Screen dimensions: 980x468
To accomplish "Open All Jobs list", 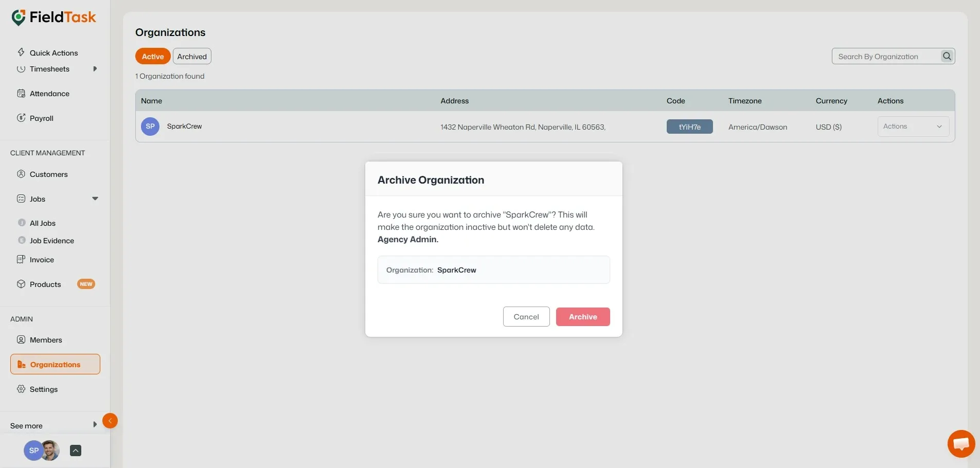I will point(43,223).
